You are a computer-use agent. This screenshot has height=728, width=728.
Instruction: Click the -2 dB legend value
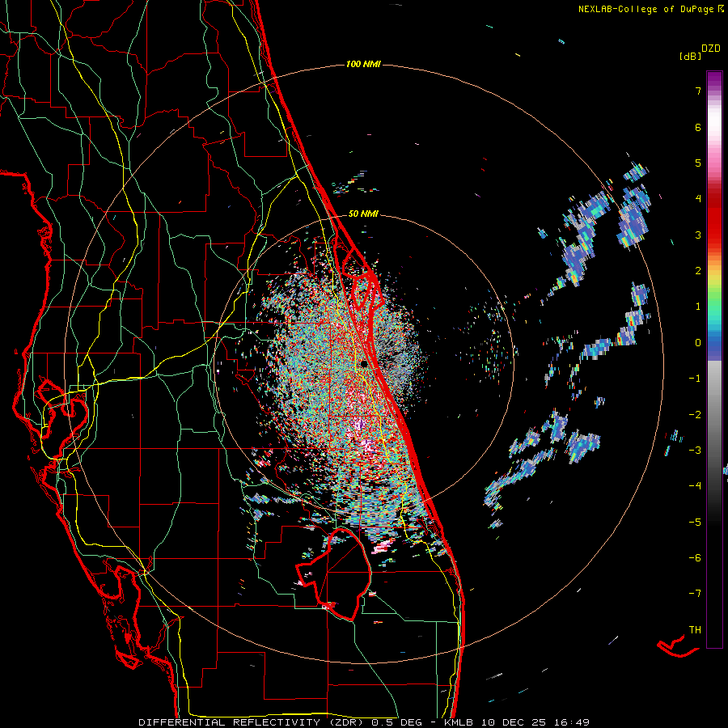pyautogui.click(x=695, y=414)
